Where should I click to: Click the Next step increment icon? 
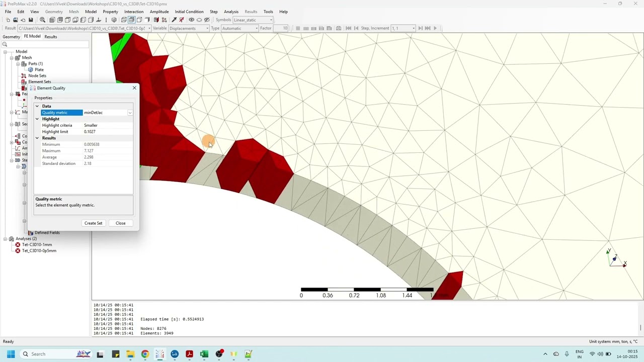420,28
